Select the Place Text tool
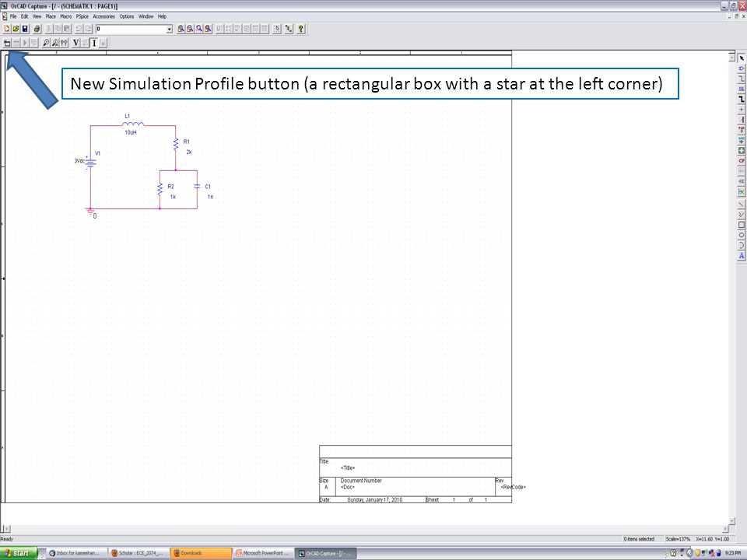 click(x=742, y=256)
